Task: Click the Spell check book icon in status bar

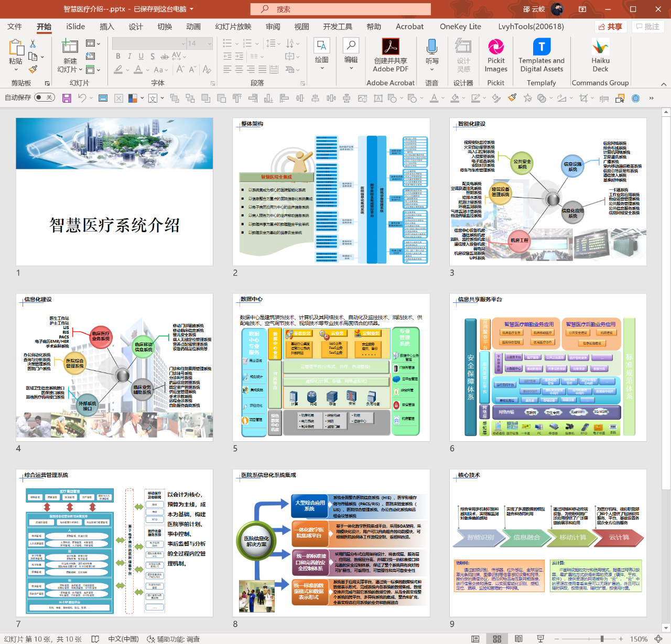Action: 95,639
